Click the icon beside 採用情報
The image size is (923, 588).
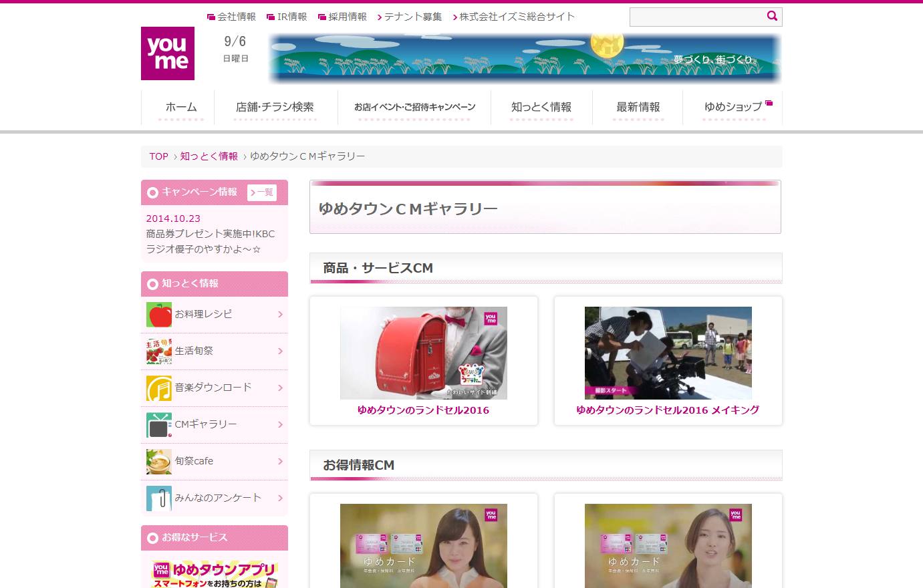pyautogui.click(x=322, y=17)
